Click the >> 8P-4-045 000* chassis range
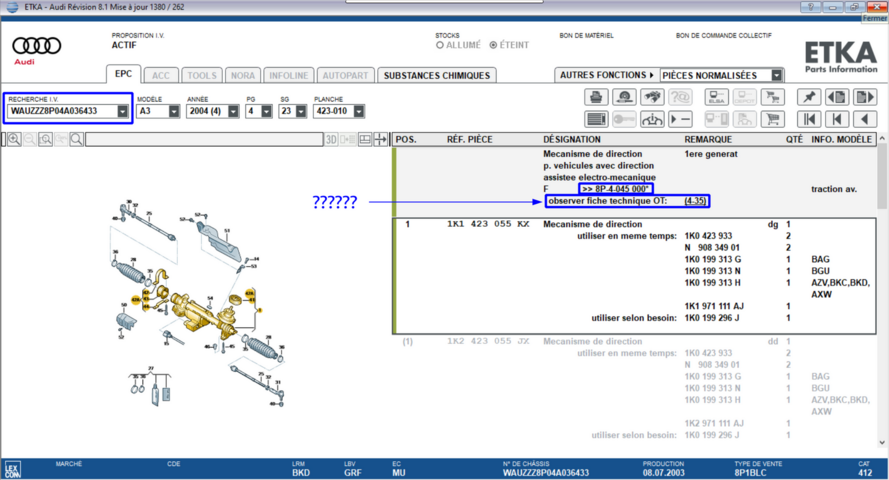Screen dimensions: 889x480 point(616,189)
